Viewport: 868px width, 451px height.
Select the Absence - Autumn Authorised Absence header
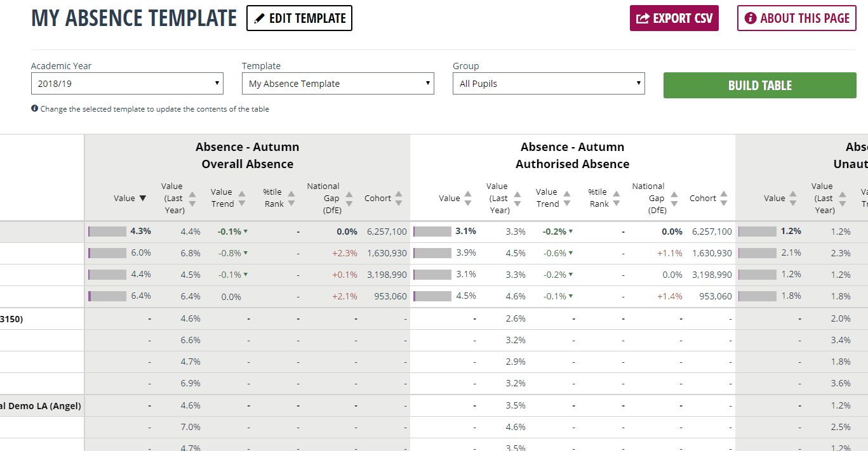[x=573, y=155]
